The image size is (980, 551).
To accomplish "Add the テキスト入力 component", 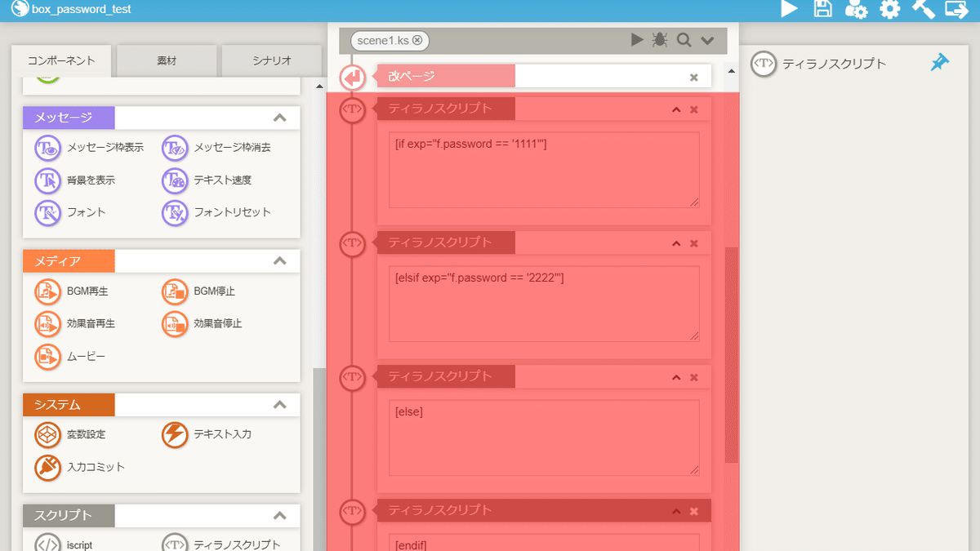I will 207,434.
